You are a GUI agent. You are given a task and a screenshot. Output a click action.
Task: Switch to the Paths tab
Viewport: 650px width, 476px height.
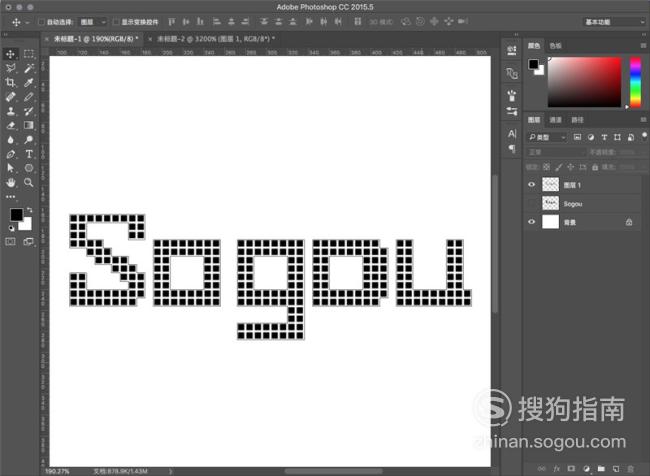[577, 120]
